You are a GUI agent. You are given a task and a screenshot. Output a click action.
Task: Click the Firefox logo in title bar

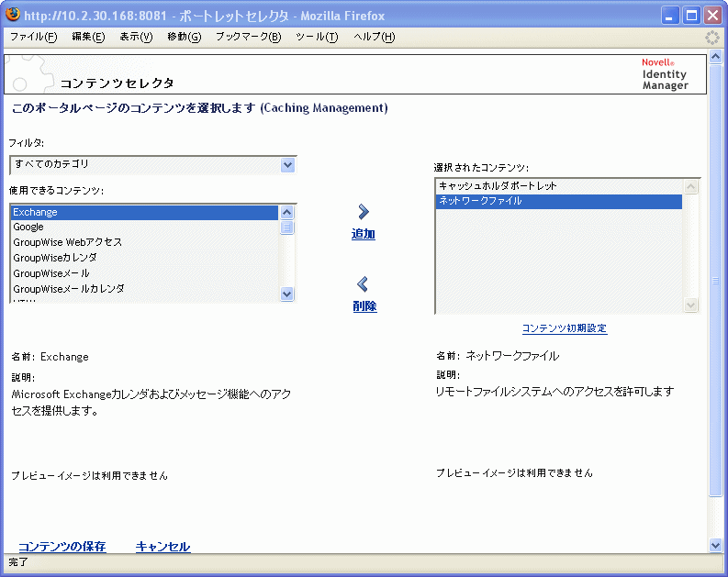13,15
